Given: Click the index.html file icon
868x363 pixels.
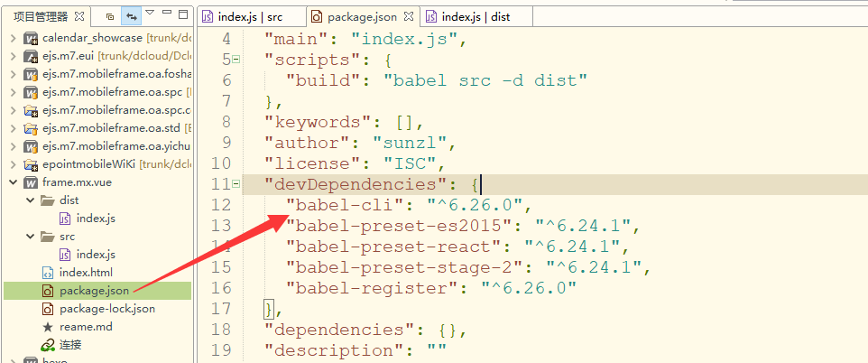Looking at the screenshot, I should tap(48, 273).
